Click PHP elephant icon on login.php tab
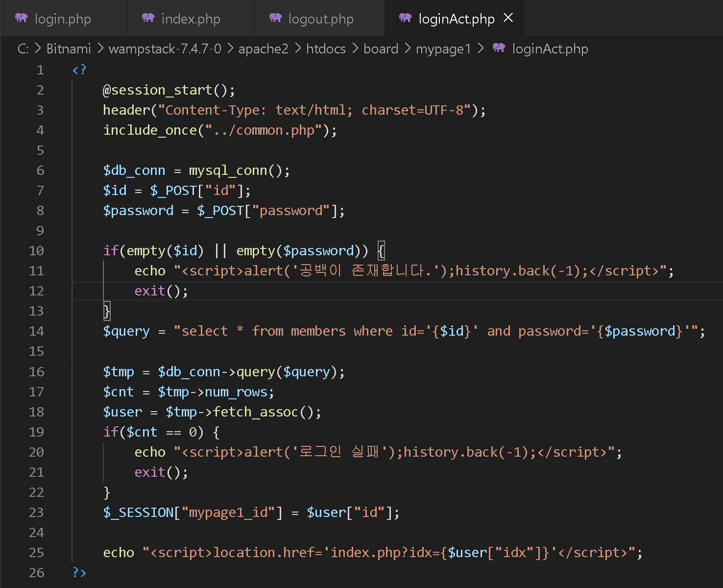 click(22, 18)
